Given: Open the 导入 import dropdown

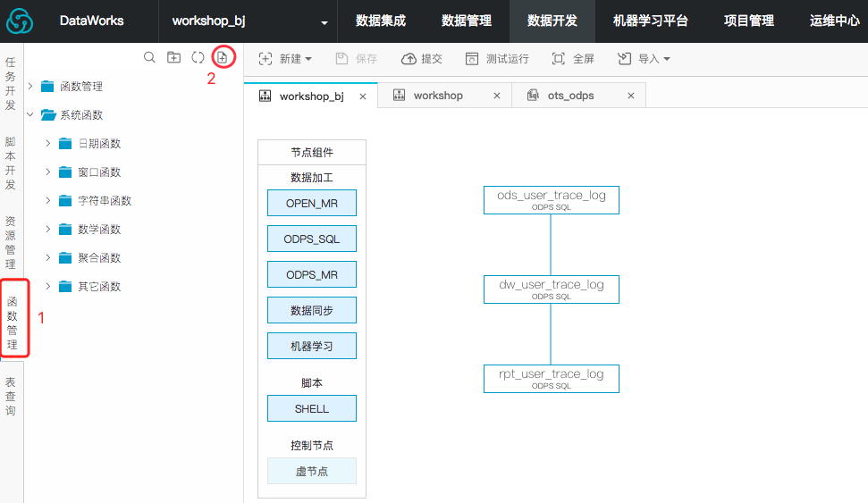Looking at the screenshot, I should pos(644,59).
